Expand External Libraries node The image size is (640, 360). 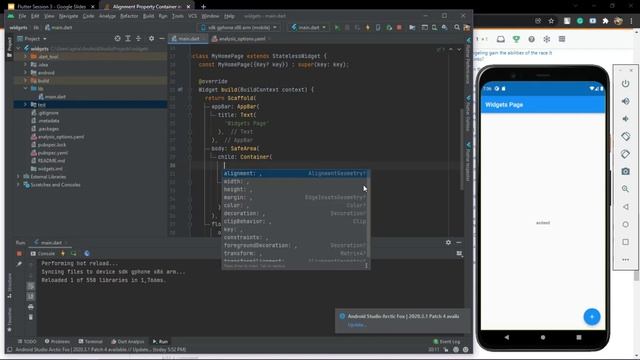[18, 177]
